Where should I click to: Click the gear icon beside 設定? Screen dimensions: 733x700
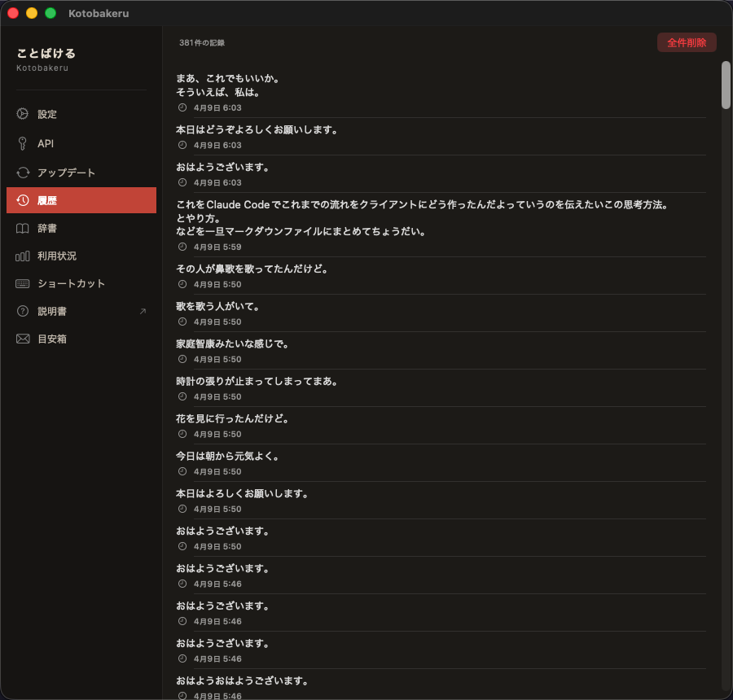pos(23,114)
